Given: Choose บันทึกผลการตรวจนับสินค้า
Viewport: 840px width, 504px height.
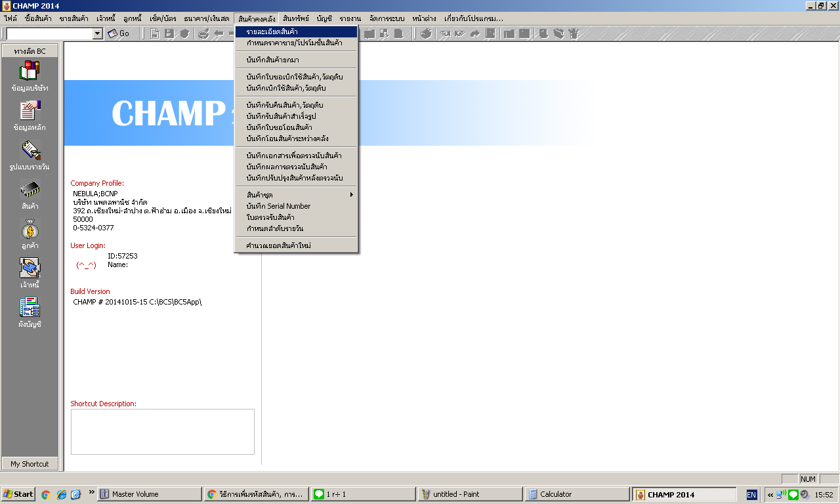Looking at the screenshot, I should point(297,167).
